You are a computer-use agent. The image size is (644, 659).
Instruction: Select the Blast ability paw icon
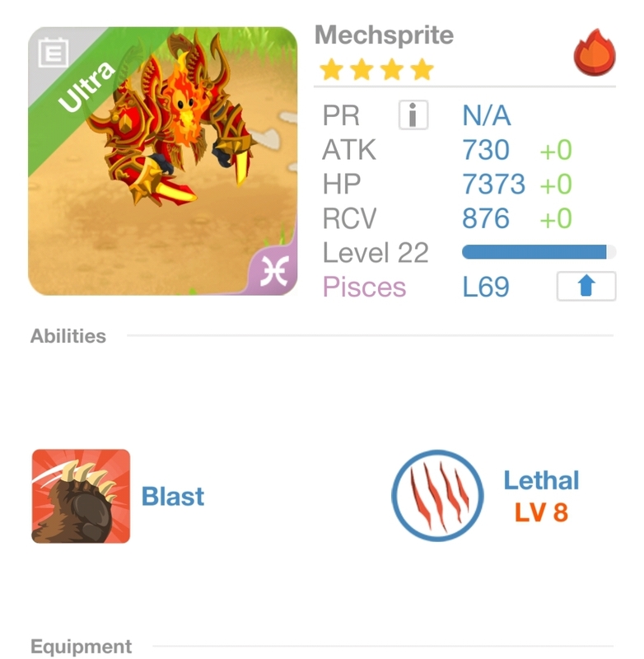pos(81,497)
